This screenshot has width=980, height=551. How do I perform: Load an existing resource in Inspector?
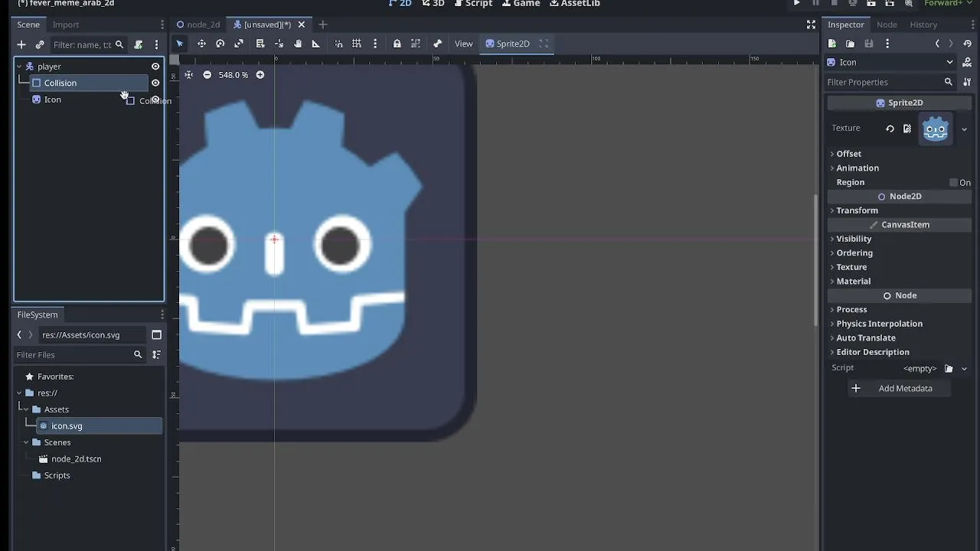tap(851, 44)
